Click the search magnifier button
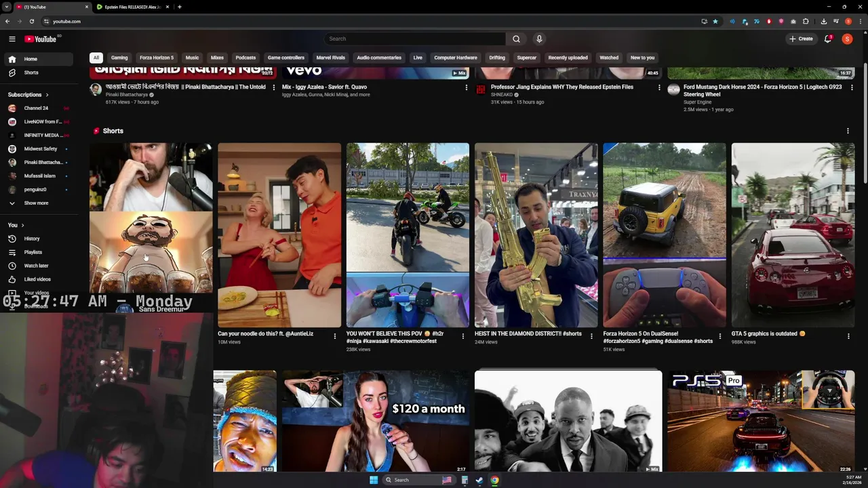This screenshot has width=868, height=488. pos(516,39)
